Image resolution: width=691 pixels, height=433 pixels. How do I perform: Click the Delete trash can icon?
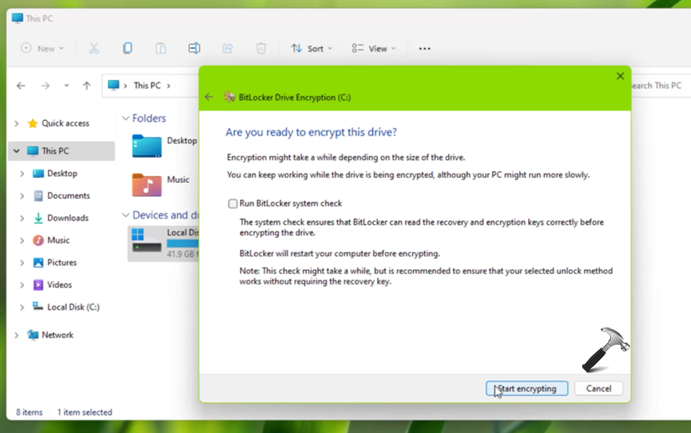[261, 48]
